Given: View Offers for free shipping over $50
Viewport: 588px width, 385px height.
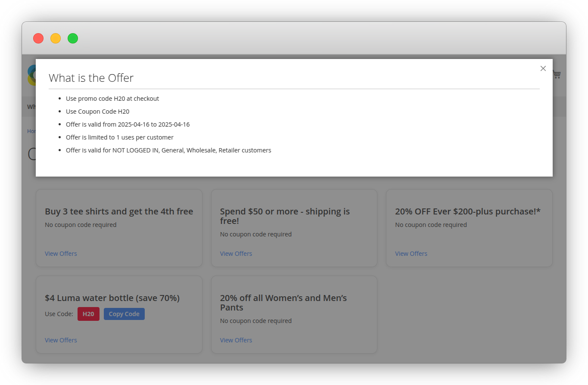Looking at the screenshot, I should [236, 254].
